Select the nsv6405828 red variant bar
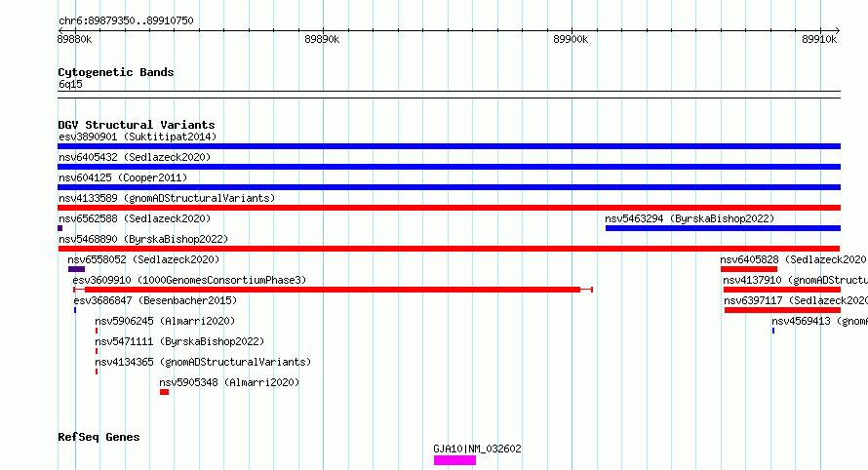 (749, 269)
